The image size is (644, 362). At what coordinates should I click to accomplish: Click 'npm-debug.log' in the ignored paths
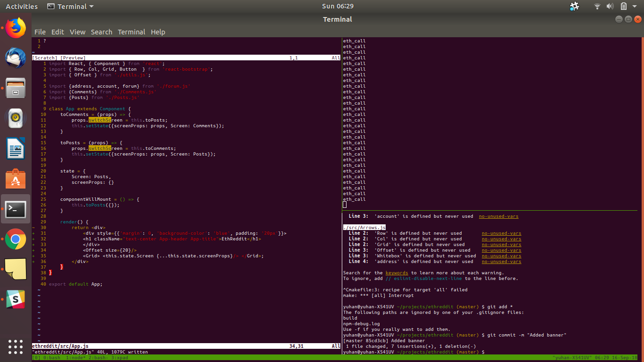tap(362, 324)
